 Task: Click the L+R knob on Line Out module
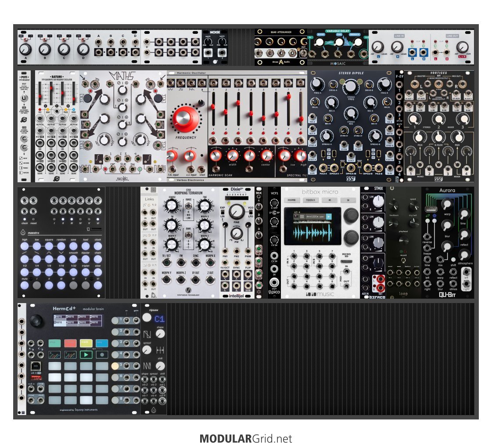[x=462, y=47]
